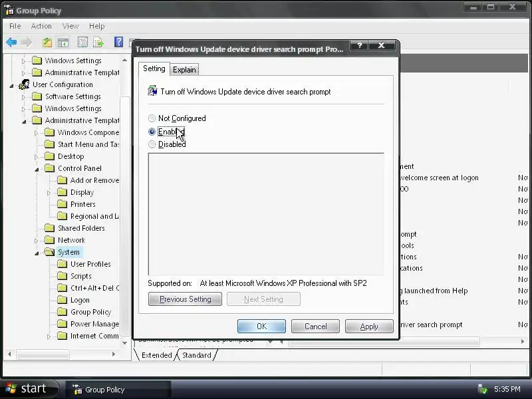Image resolution: width=532 pixels, height=399 pixels.
Task: Click the Group Policy taskbar button
Action: (118, 390)
